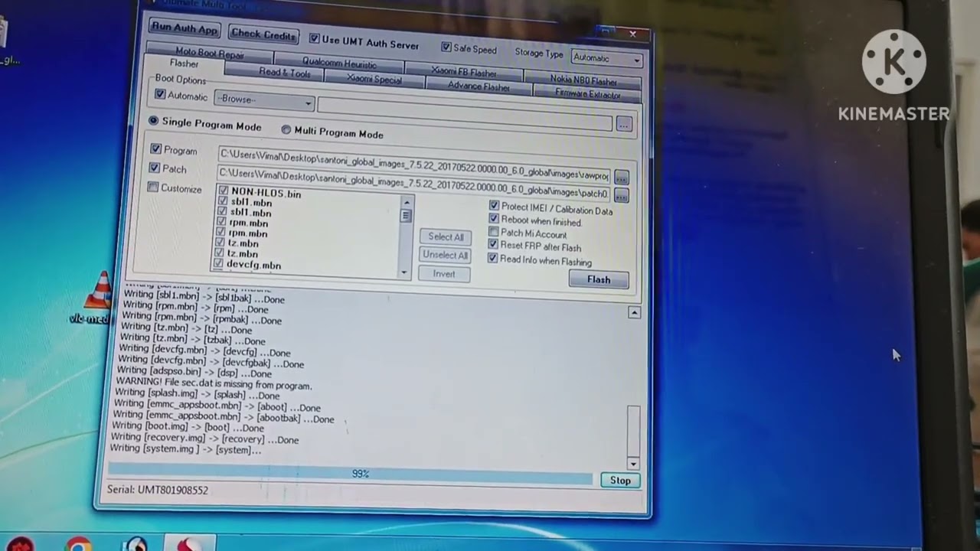The width and height of the screenshot is (980, 551).
Task: Expand the --Browse-- boot dropdown
Action: 264,100
